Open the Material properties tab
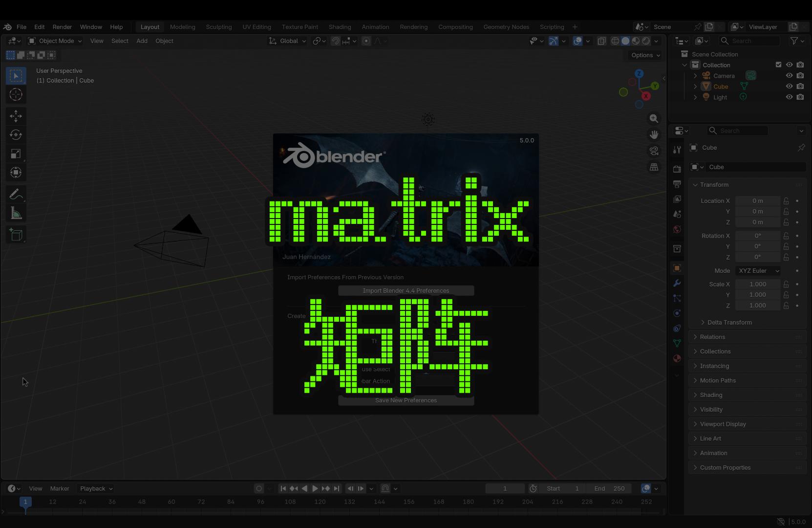Image resolution: width=812 pixels, height=528 pixels. click(x=677, y=358)
